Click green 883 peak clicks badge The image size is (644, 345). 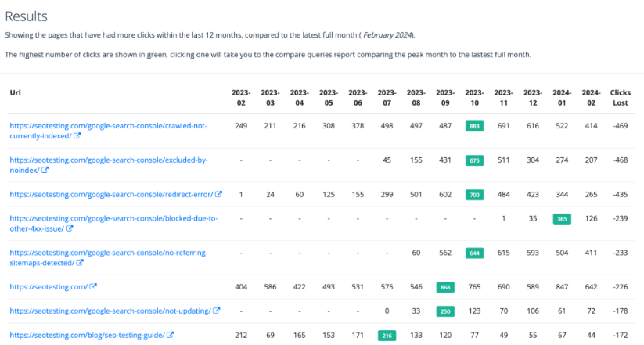click(x=474, y=126)
